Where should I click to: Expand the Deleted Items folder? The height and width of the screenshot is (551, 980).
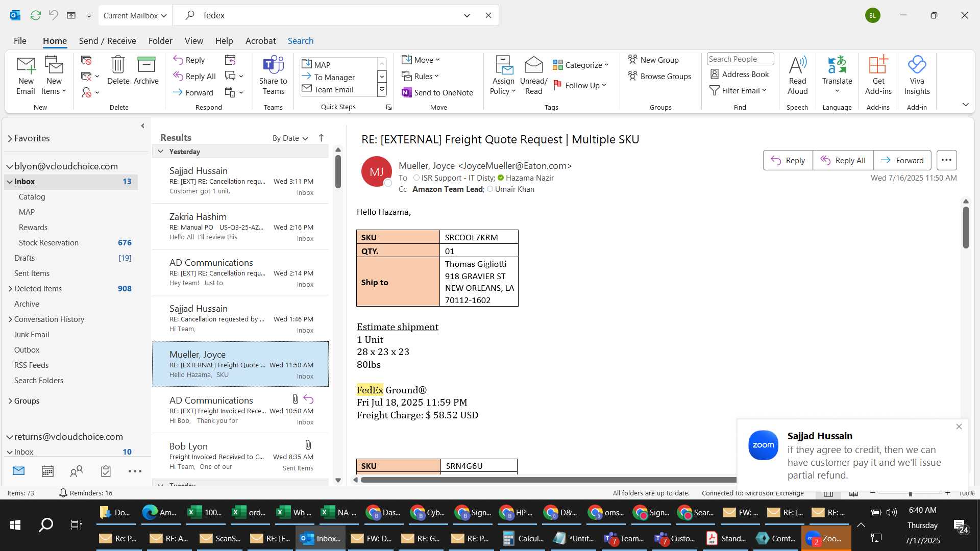[10, 289]
